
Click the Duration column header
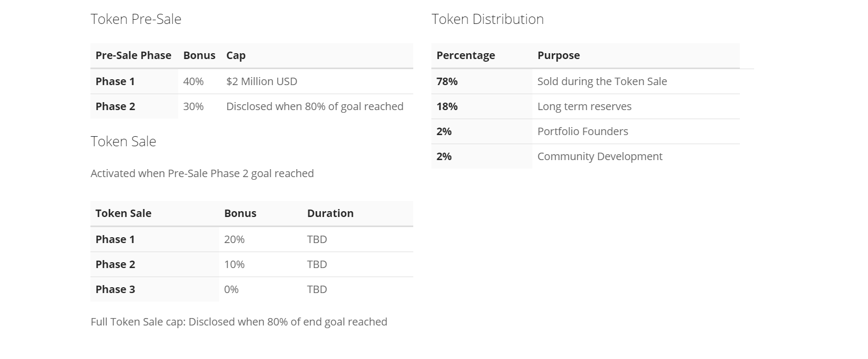tap(330, 213)
